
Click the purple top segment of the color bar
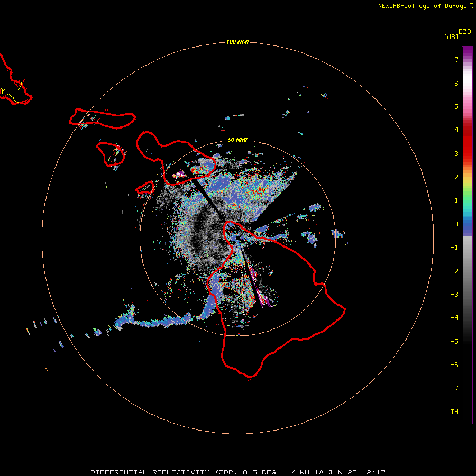pyautogui.click(x=467, y=52)
